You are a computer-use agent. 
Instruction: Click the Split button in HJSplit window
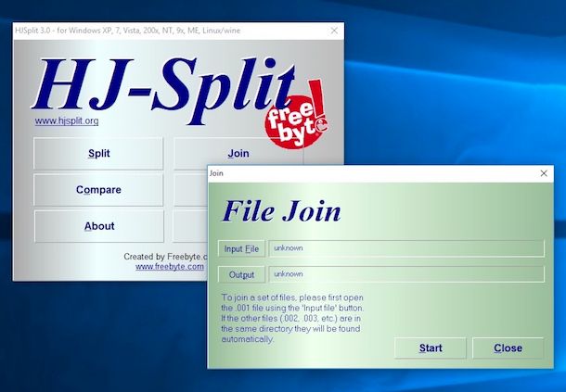tap(98, 153)
